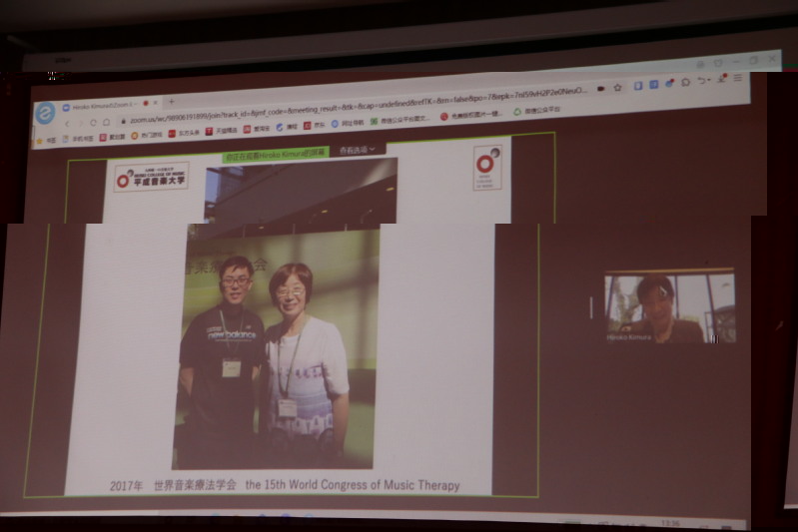Viewport: 798px width, 532px height.
Task: Open the 京东 bookmark
Action: [314, 125]
